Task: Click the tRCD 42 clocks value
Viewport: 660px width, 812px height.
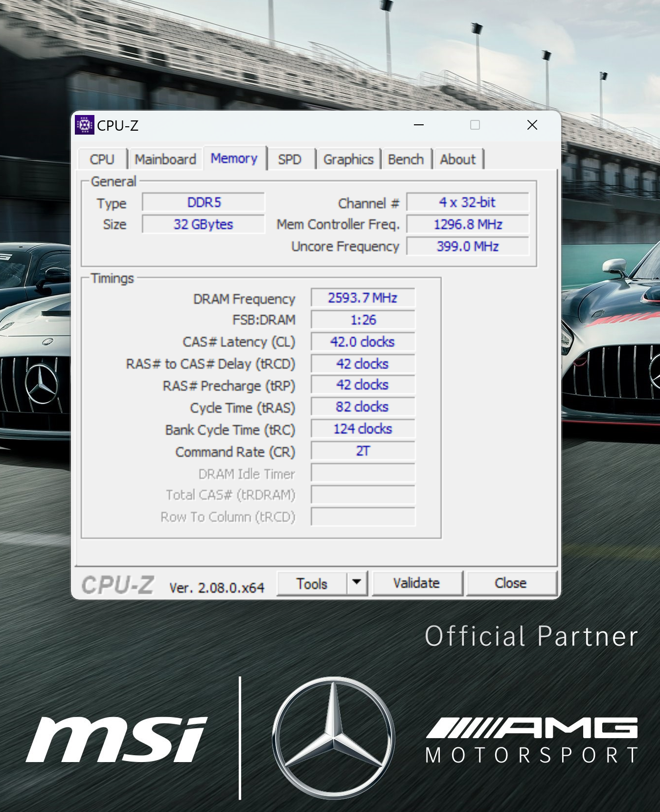Action: (x=363, y=364)
